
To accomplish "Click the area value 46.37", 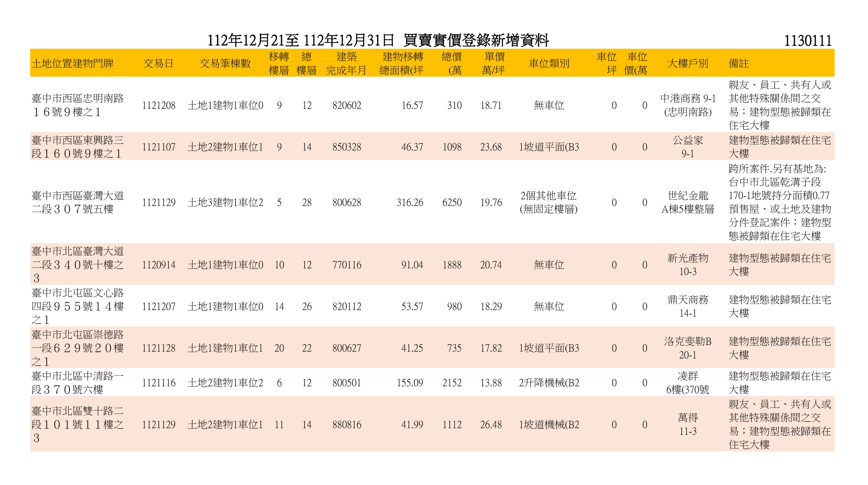I will (412, 147).
